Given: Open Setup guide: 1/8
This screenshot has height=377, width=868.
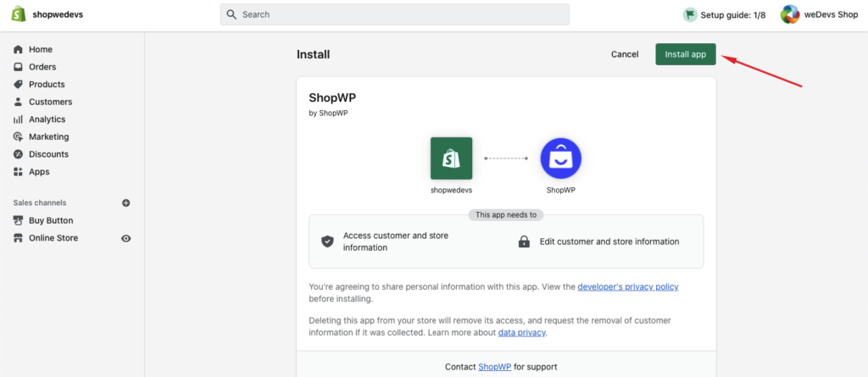Looking at the screenshot, I should (x=724, y=15).
